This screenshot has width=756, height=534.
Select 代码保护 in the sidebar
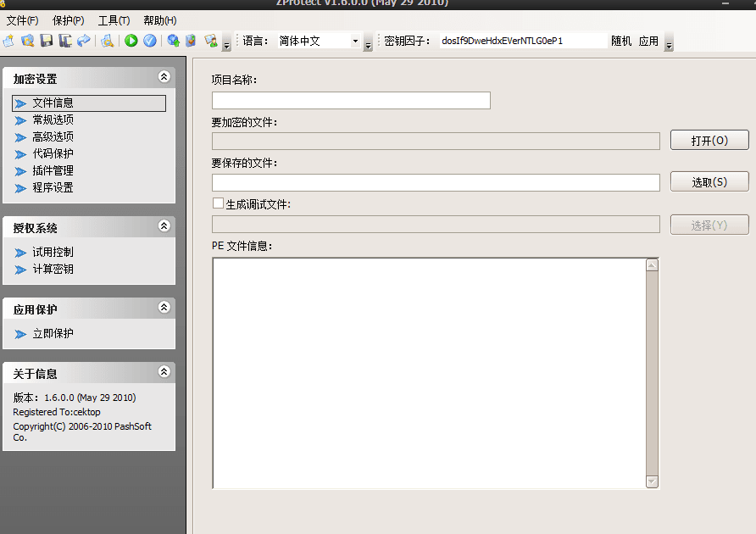[x=53, y=153]
